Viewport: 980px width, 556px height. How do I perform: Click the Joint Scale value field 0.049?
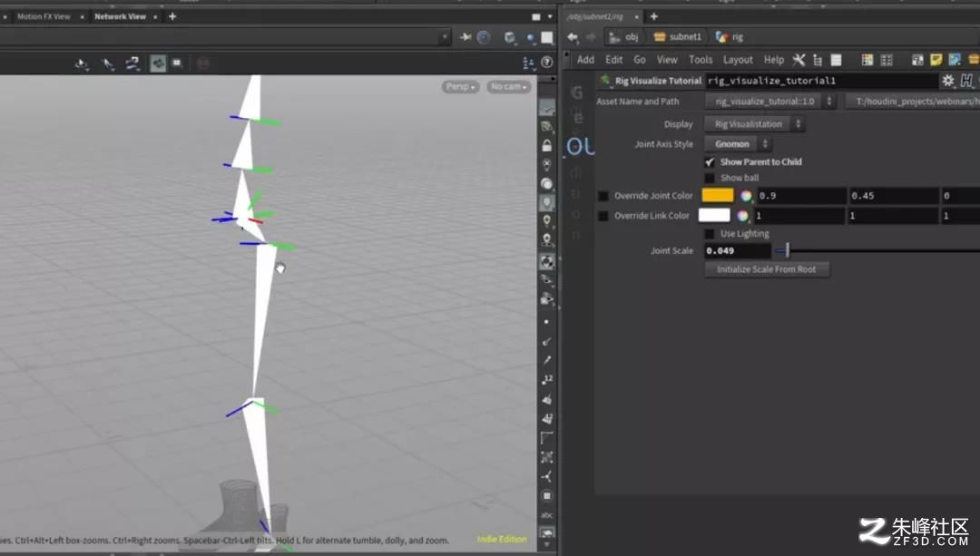(738, 251)
